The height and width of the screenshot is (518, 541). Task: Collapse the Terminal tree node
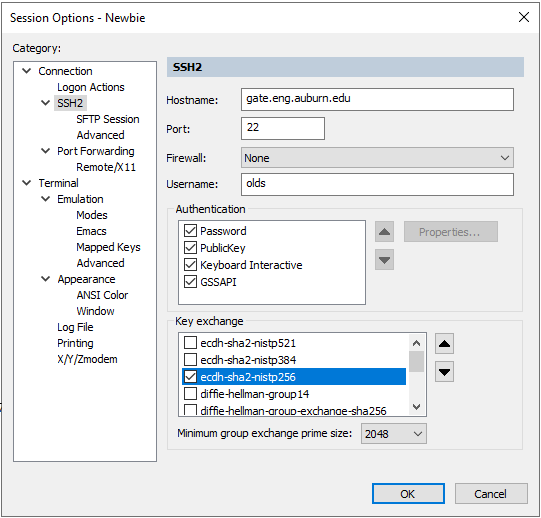tap(27, 183)
